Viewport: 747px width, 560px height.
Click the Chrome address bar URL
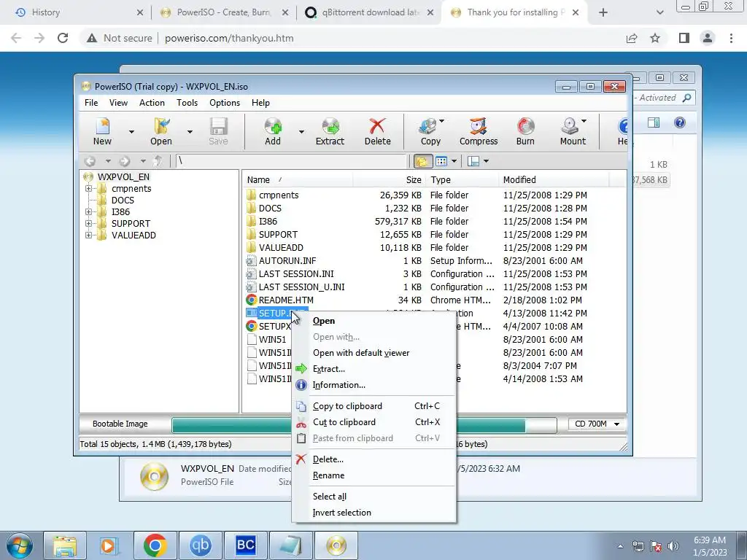pyautogui.click(x=229, y=38)
